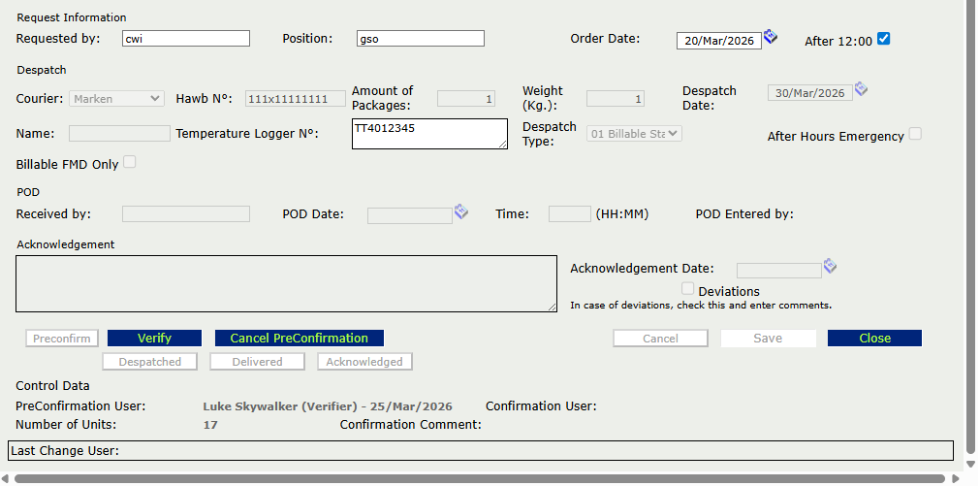Viewport: 980px width, 486px height.
Task: Click in the Temperature Logger N° field
Action: coord(429,134)
